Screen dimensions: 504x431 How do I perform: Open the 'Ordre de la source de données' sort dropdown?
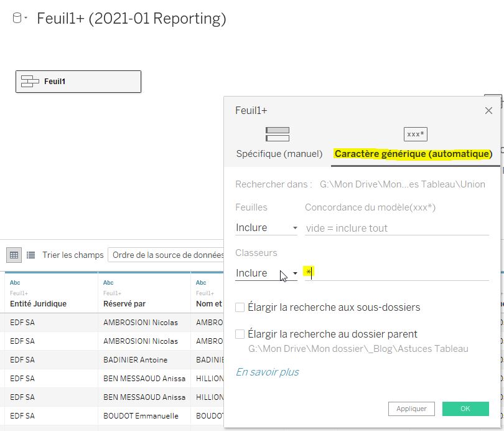(x=166, y=255)
